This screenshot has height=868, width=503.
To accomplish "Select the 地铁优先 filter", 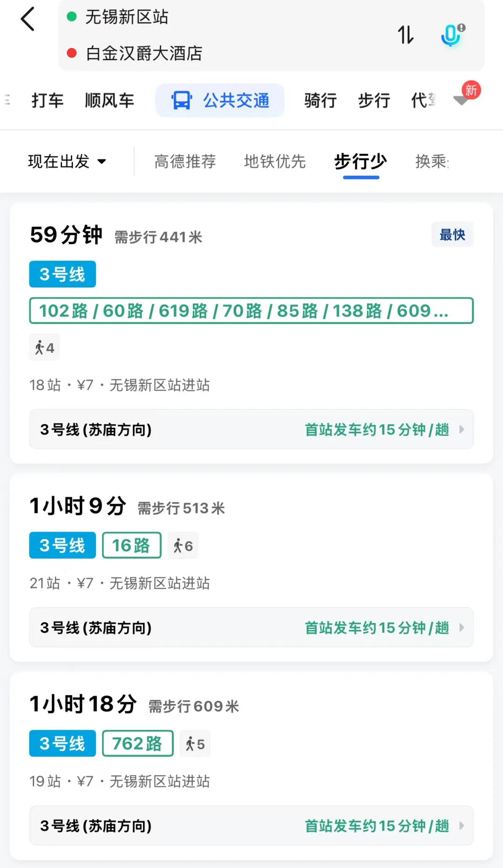I will pyautogui.click(x=275, y=161).
